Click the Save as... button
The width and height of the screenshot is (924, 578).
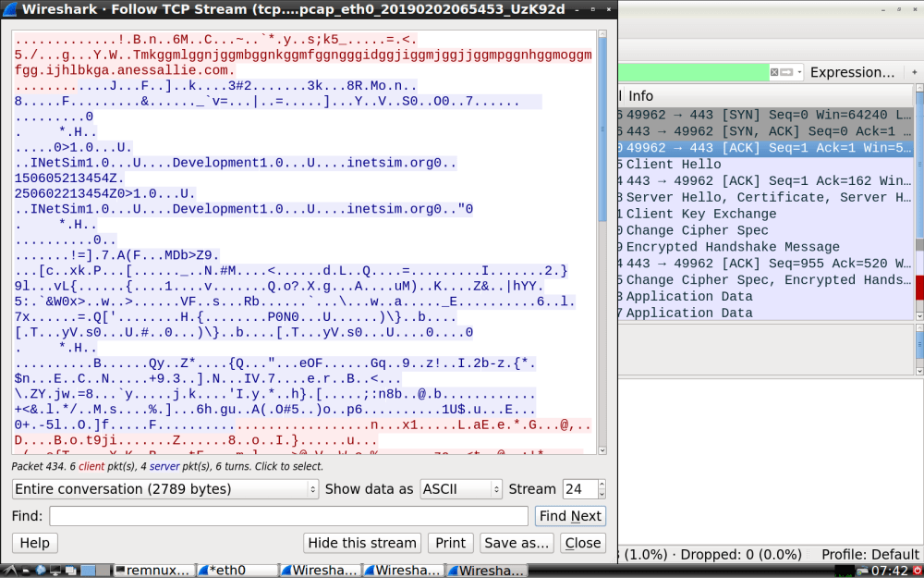pyautogui.click(x=517, y=543)
